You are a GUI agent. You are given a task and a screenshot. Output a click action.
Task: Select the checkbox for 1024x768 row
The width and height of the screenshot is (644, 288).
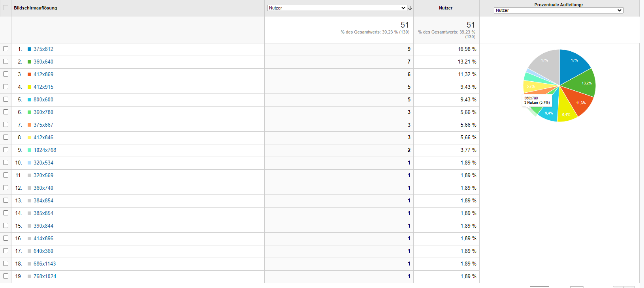coord(6,150)
